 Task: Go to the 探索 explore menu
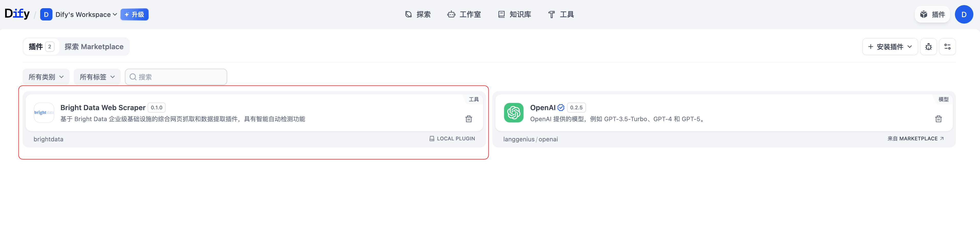point(418,14)
